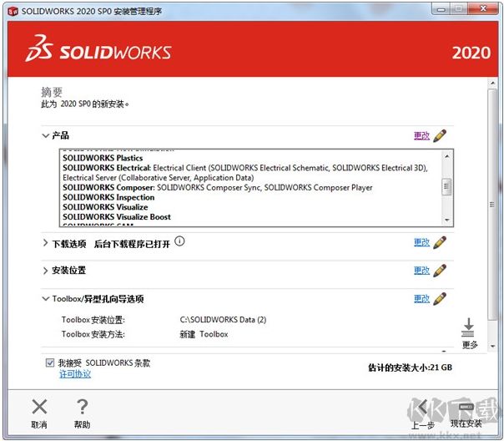Viewport: 504px width, 441px height.
Task: Click the pencil icon beside 产品
Action: pyautogui.click(x=440, y=135)
